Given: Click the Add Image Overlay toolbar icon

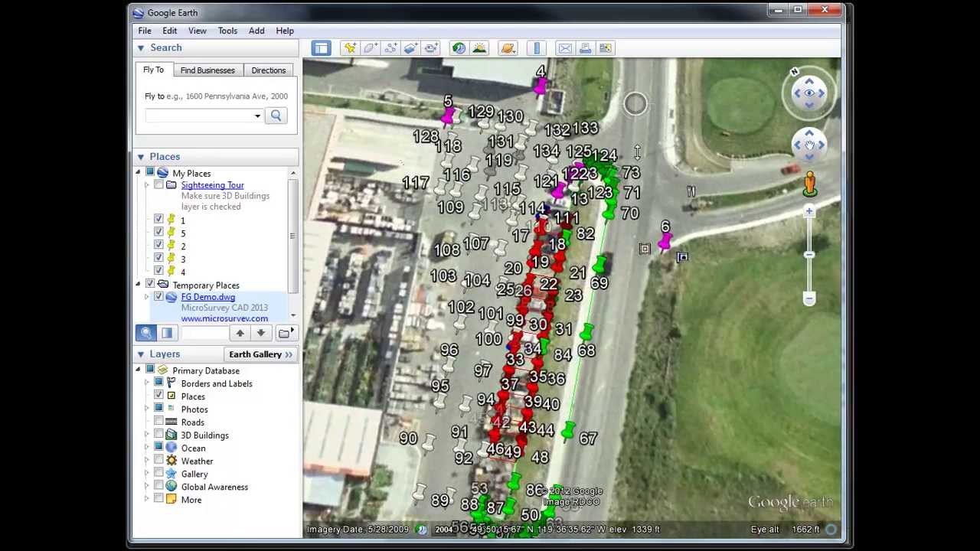Looking at the screenshot, I should (410, 48).
